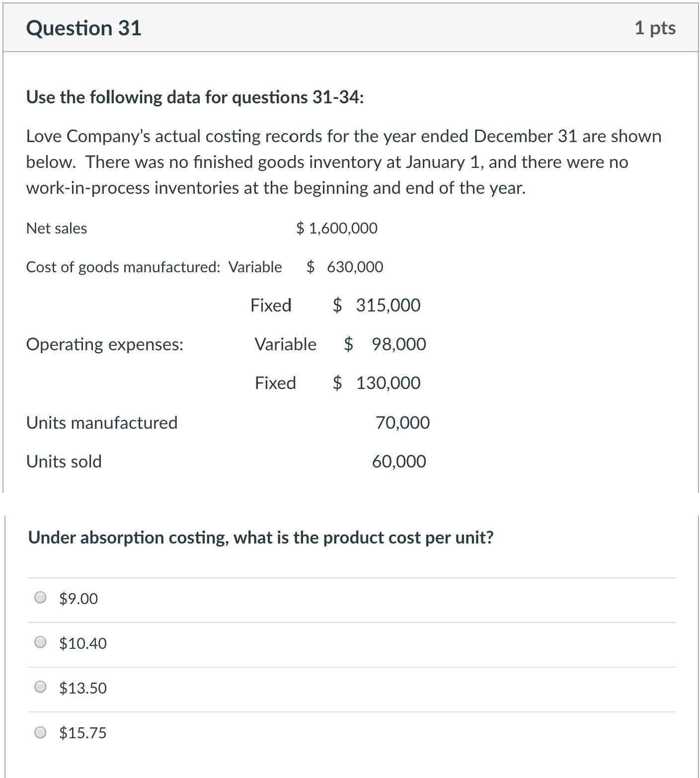Click the $15.75 answer label text
700x778 pixels.
click(82, 733)
